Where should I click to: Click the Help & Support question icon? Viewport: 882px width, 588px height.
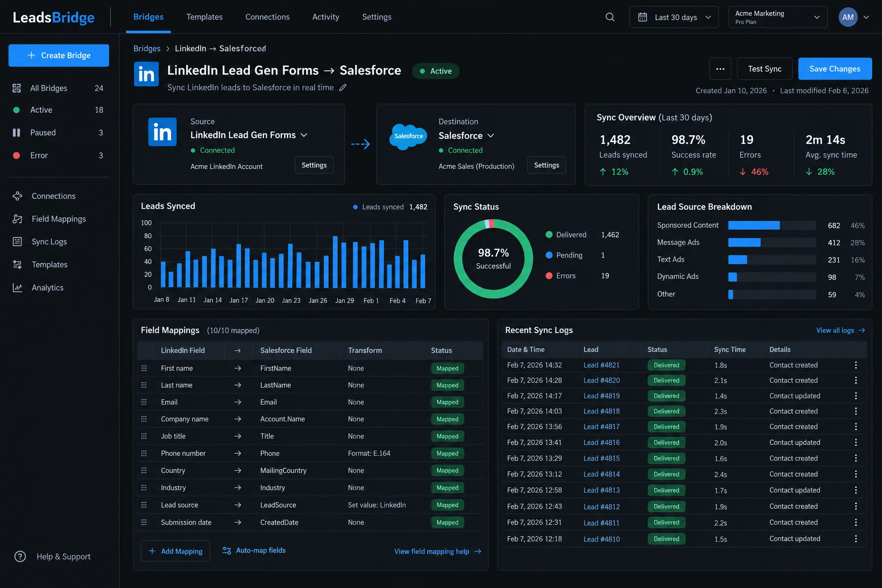(20, 557)
